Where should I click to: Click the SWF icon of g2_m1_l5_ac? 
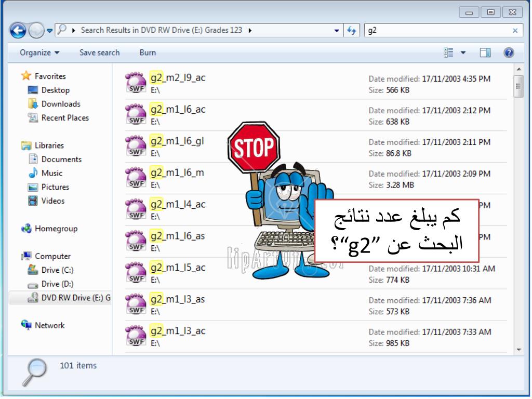[136, 272]
